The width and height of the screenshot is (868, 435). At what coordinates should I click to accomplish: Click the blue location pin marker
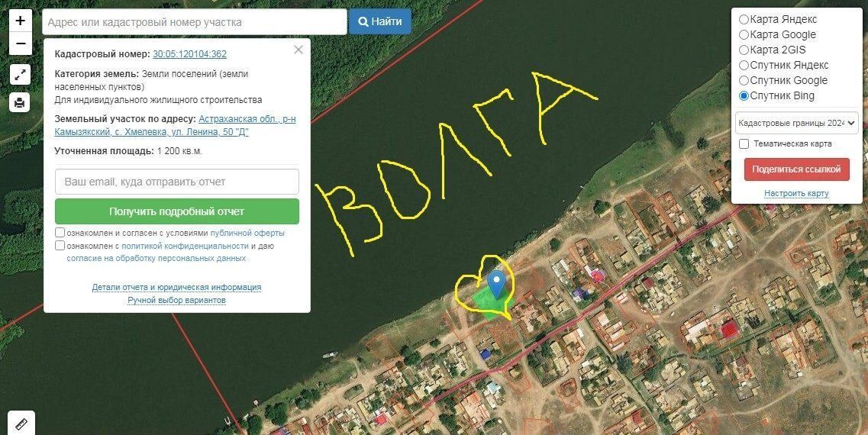pyautogui.click(x=498, y=285)
